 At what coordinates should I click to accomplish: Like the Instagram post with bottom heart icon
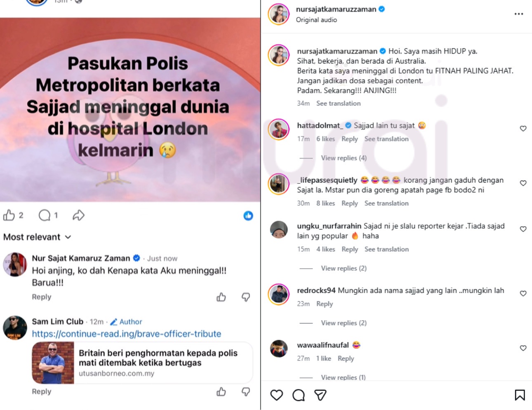[277, 395]
